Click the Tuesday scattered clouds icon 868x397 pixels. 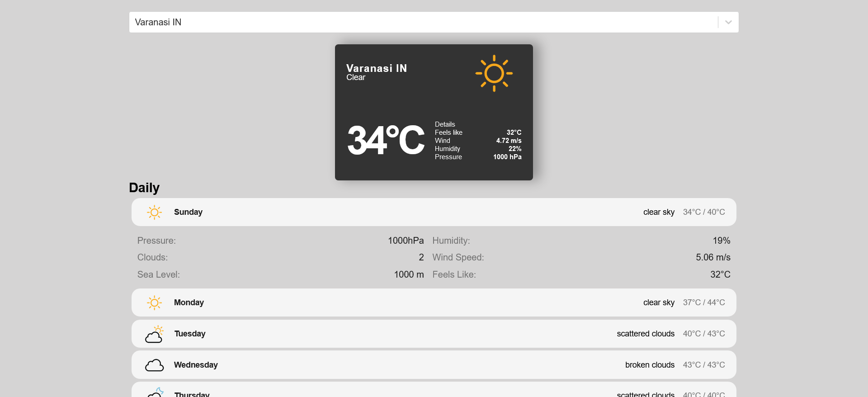pos(154,334)
